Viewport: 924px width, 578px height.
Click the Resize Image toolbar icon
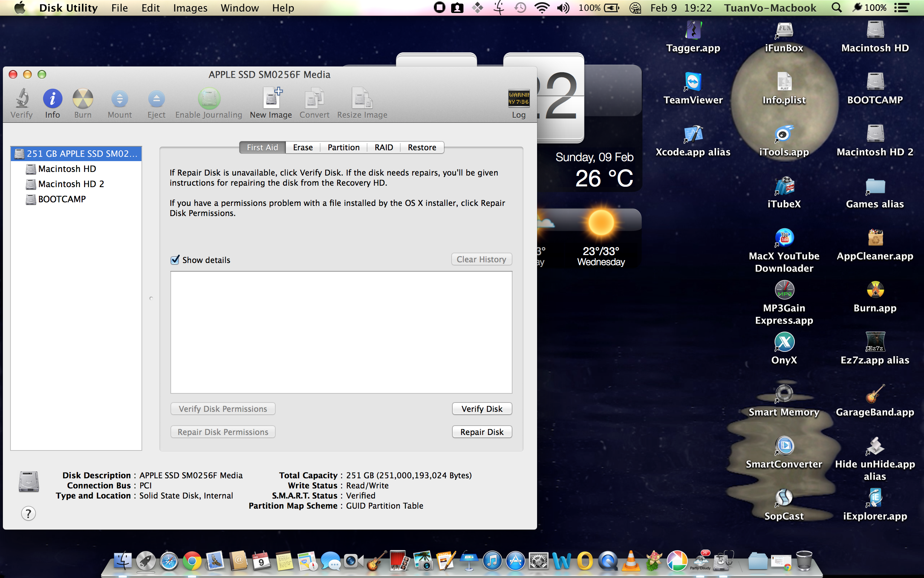[x=362, y=99]
